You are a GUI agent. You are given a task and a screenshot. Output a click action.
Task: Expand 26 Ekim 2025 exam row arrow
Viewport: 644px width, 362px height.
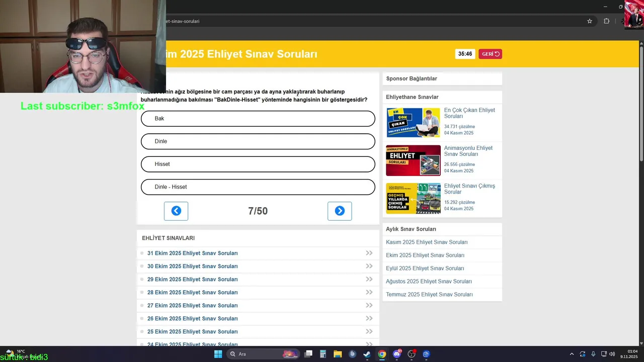click(369, 319)
